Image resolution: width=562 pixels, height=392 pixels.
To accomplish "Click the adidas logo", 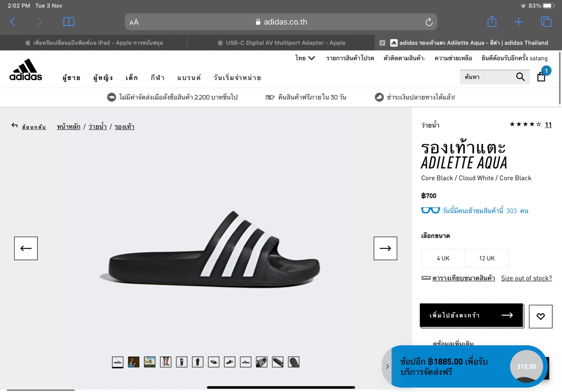I will click(26, 70).
